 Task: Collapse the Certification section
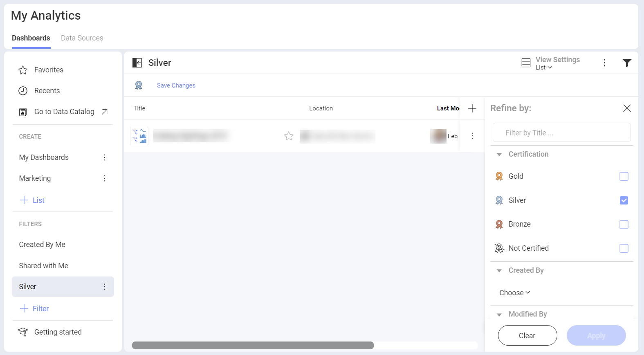tap(499, 155)
